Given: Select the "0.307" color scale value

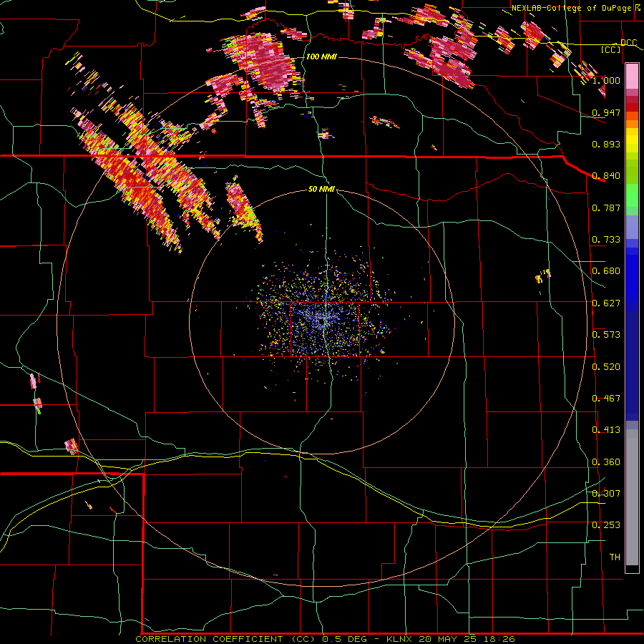Looking at the screenshot, I should click(x=606, y=494).
